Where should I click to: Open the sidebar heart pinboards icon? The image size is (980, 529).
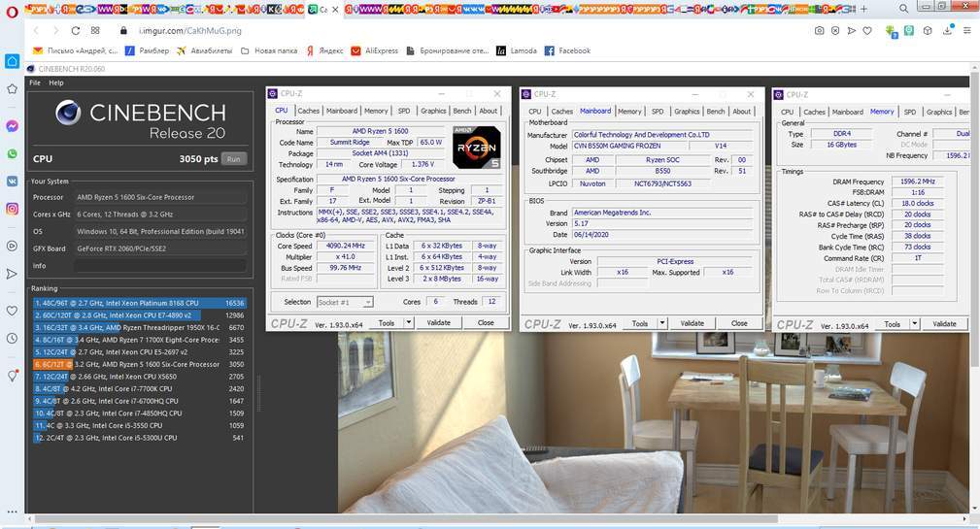[12, 311]
